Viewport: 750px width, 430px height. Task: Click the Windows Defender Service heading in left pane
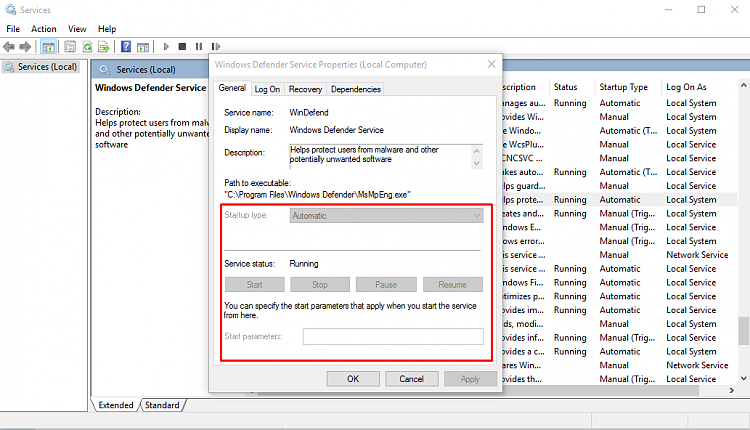pyautogui.click(x=151, y=88)
